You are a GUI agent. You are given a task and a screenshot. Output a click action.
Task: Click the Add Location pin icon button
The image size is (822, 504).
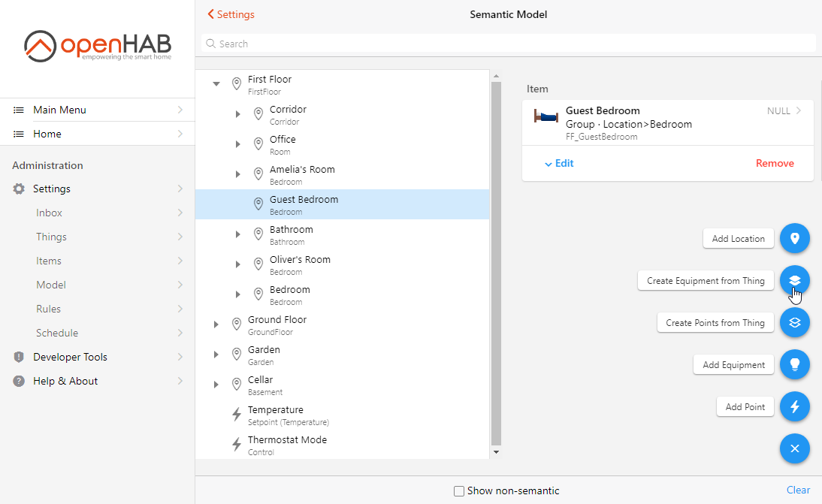tap(794, 239)
